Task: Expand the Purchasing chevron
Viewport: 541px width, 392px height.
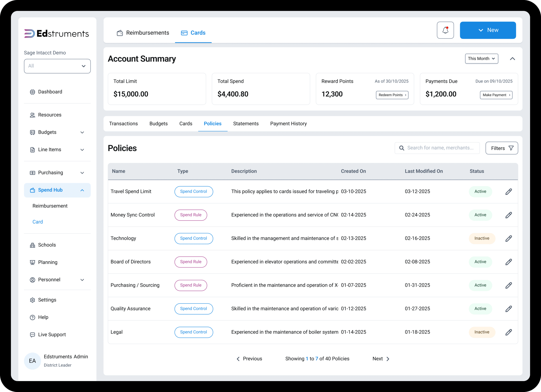Action: [82, 173]
